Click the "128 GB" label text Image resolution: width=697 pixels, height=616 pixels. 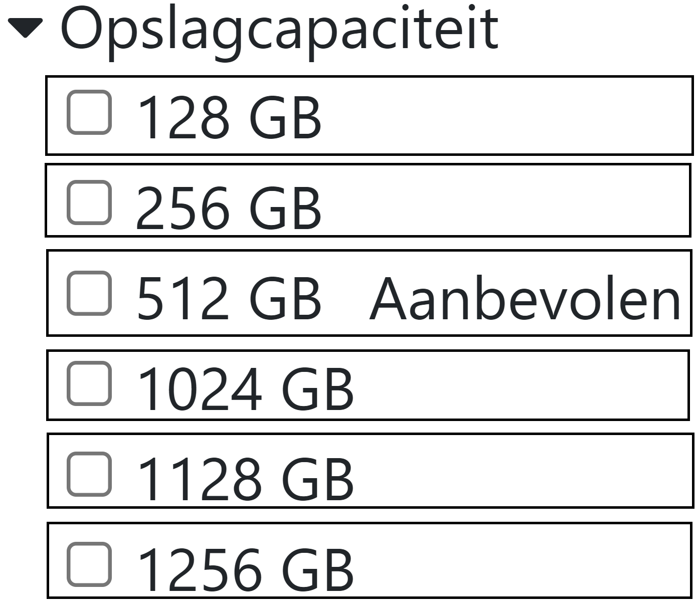[229, 118]
